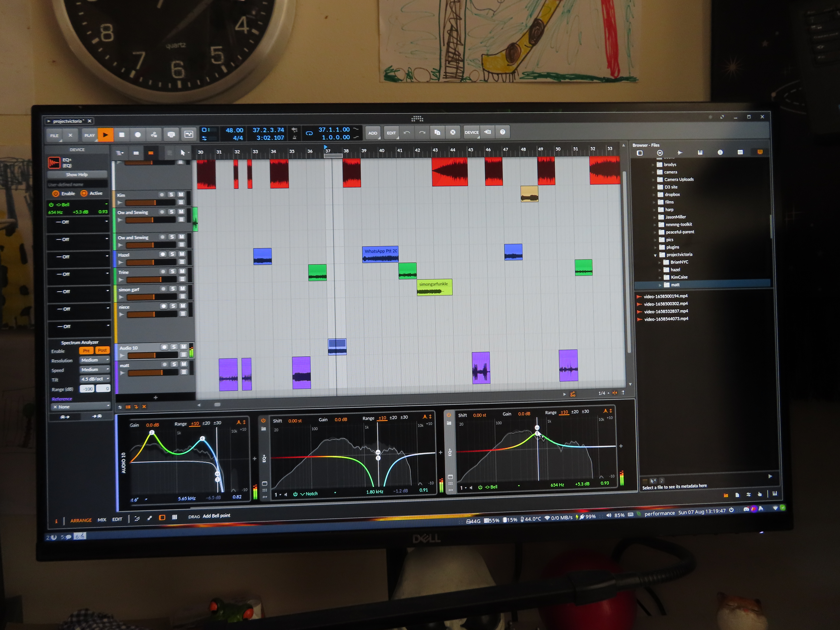Viewport: 840px width, 630px height.
Task: Mute the matt track
Action: click(x=184, y=364)
